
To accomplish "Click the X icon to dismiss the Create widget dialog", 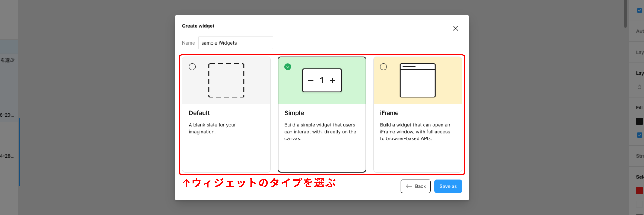I will click(456, 28).
